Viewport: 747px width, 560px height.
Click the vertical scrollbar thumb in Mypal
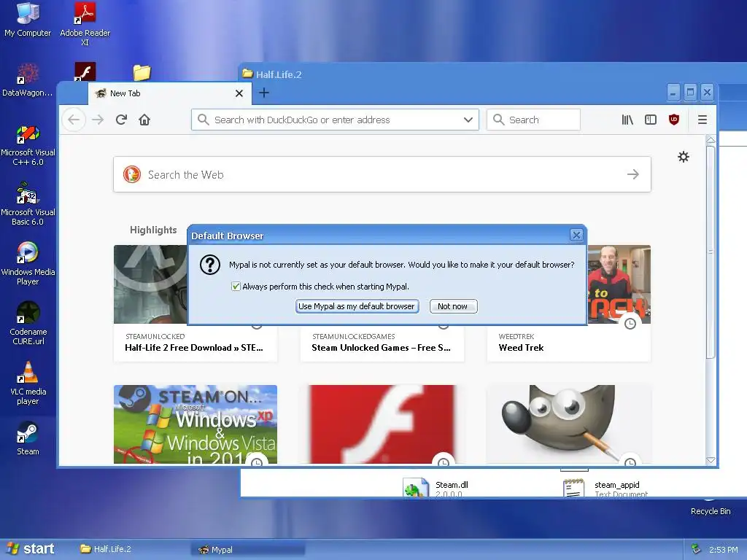[711, 252]
